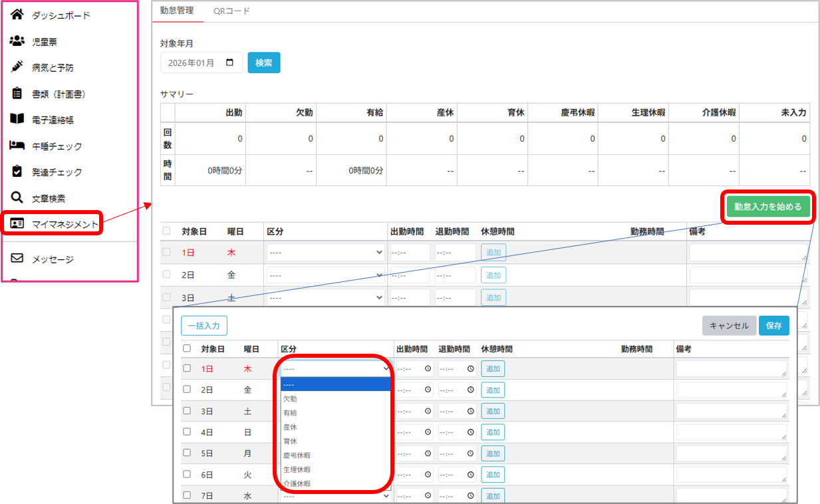Open the clipboard icon for 書類（計画書）
This screenshot has height=504, width=820.
pyautogui.click(x=17, y=94)
